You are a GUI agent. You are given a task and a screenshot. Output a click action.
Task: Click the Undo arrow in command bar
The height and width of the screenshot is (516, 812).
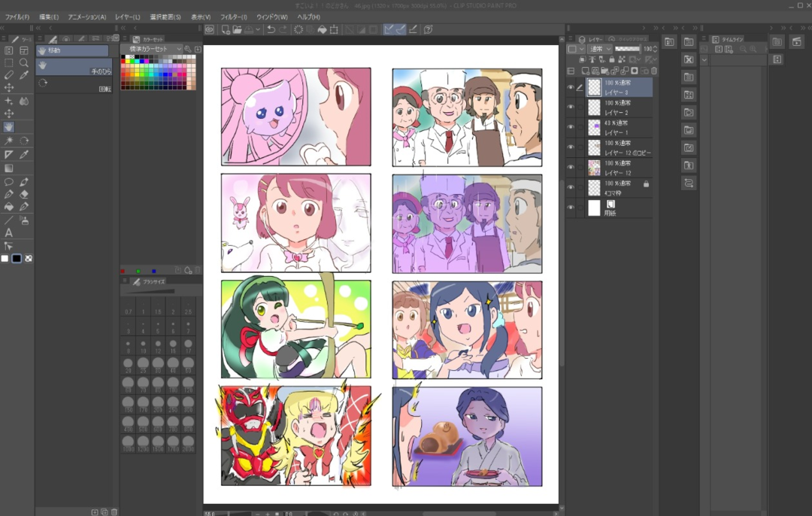[x=271, y=29]
